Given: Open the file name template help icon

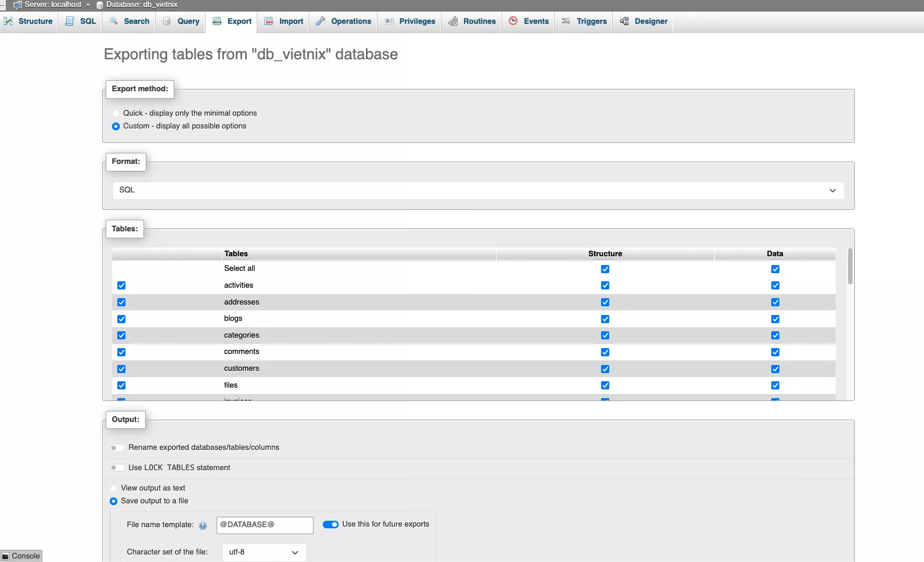Looking at the screenshot, I should tap(203, 525).
